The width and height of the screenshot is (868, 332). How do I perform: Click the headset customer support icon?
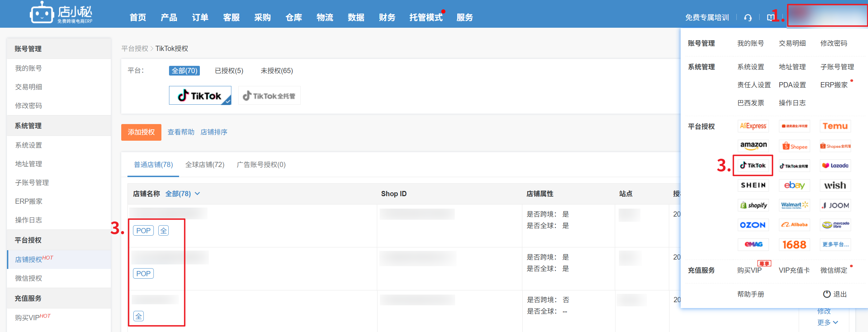(748, 18)
